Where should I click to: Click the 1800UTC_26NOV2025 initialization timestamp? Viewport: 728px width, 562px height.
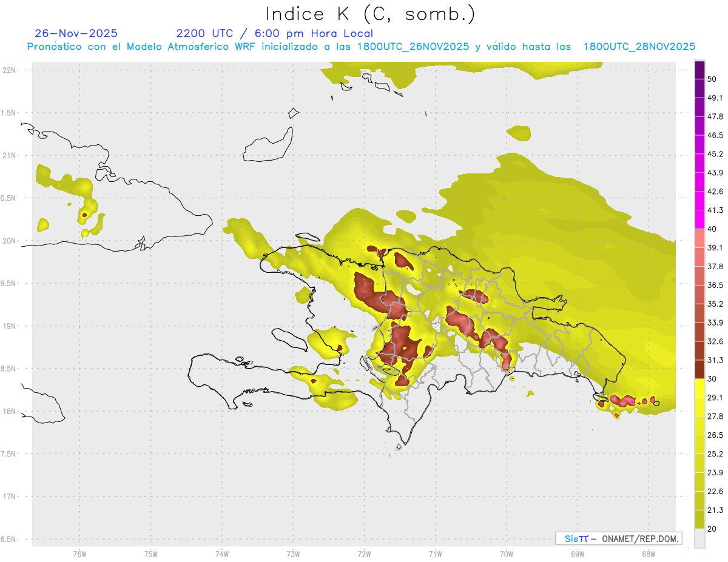point(413,47)
